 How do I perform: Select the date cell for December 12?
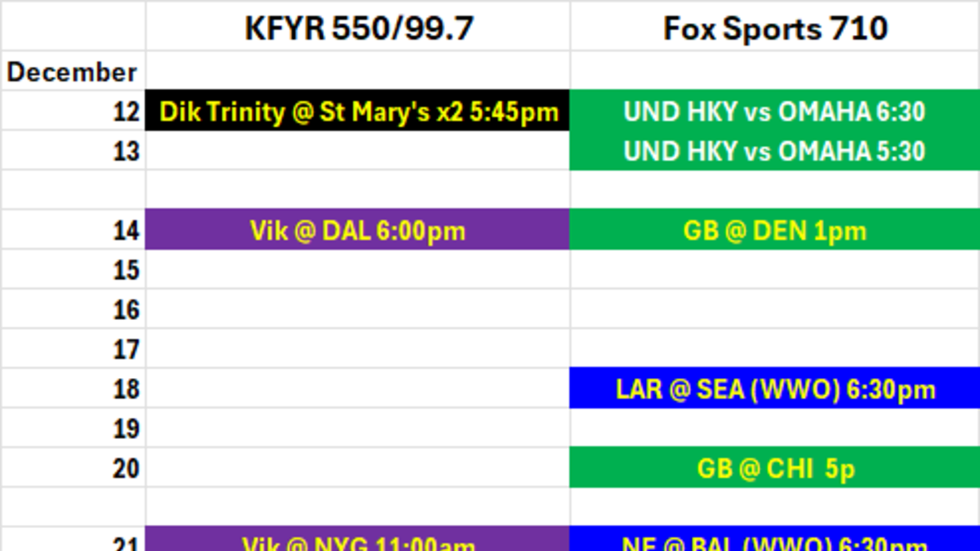[x=73, y=111]
